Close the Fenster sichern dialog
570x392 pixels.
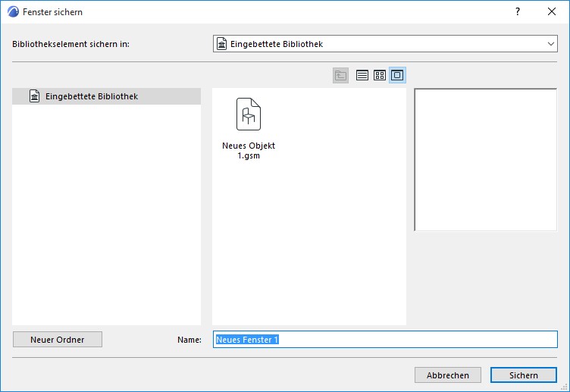pyautogui.click(x=552, y=11)
